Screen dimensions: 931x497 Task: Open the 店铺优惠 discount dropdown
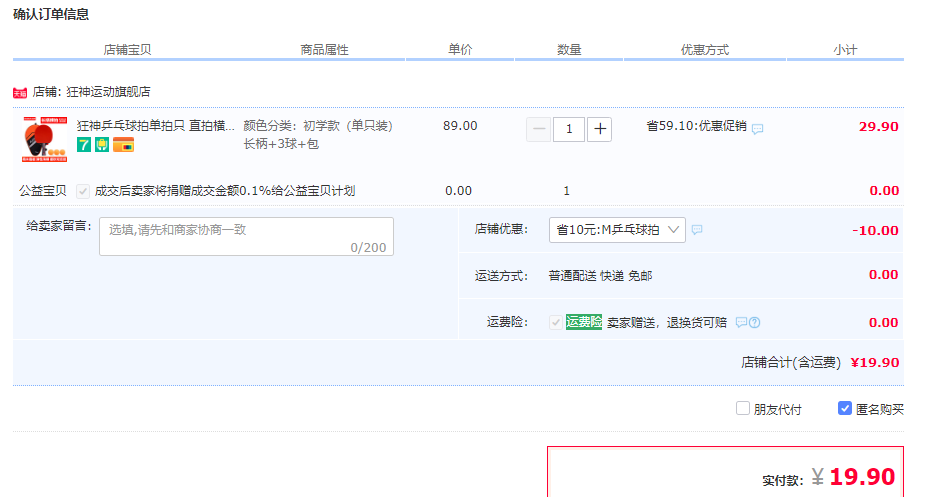[618, 230]
